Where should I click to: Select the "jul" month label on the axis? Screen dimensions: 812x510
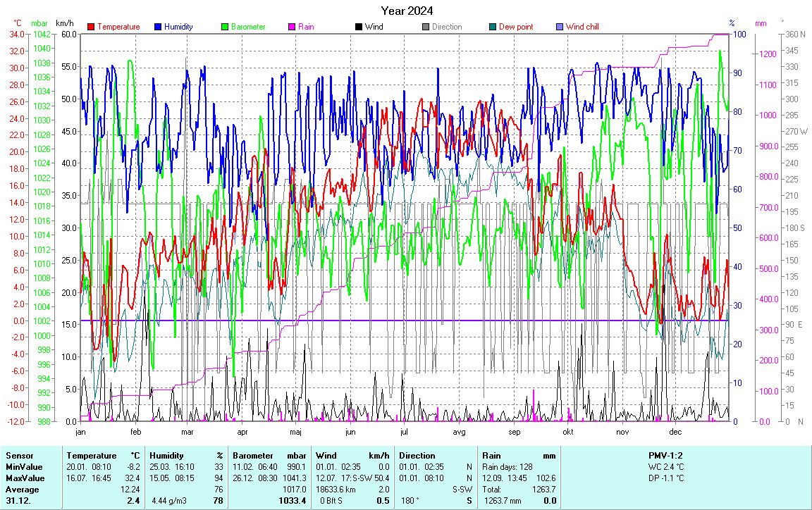tap(404, 433)
